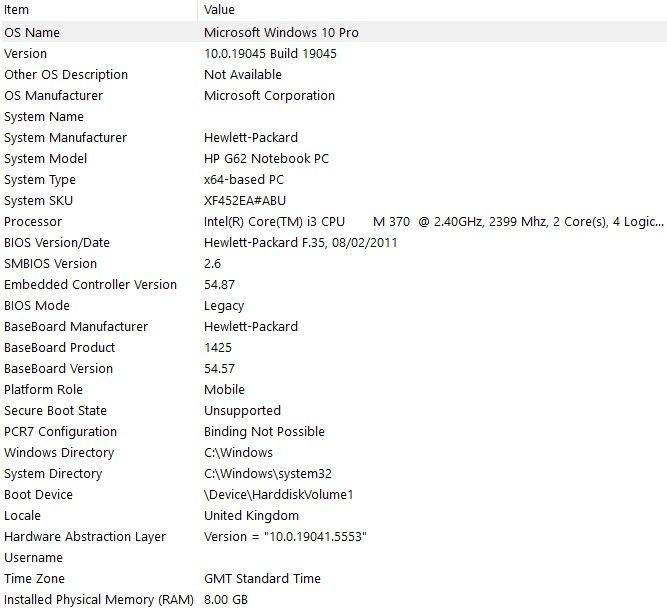Click the Value column header
This screenshot has height=609, width=667.
(432, 10)
